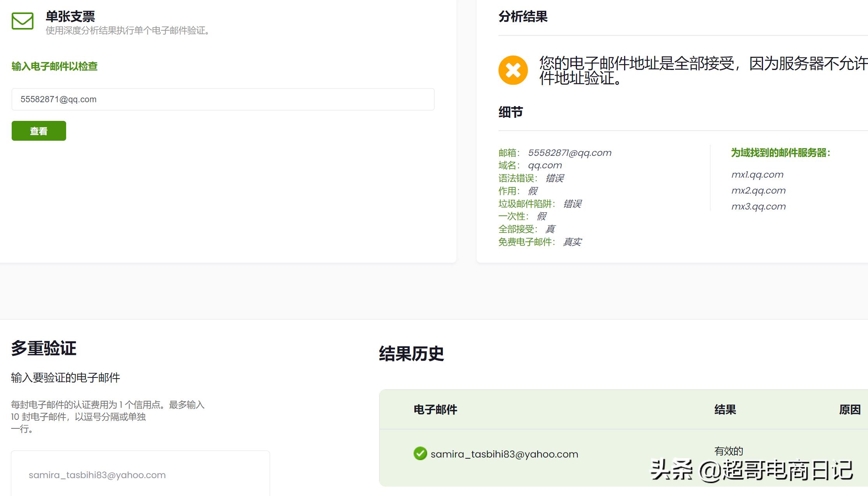Click the green checkmark beside samira_tasbihi83@yahoo.com

[419, 454]
